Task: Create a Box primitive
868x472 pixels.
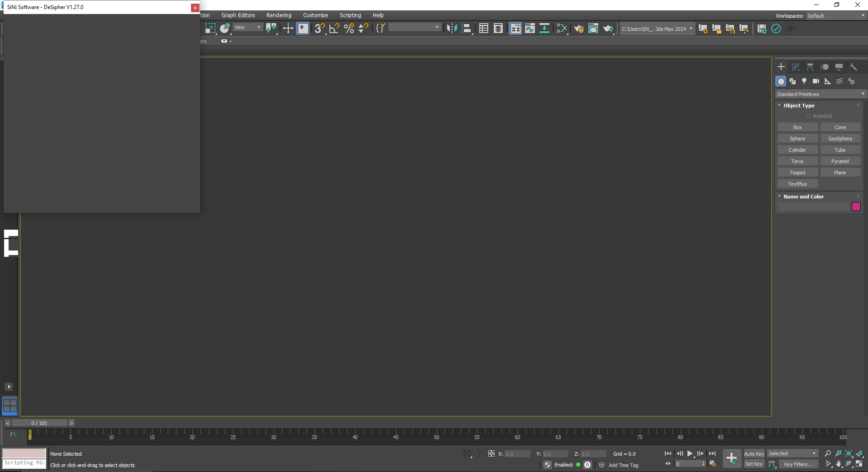Action: (797, 127)
